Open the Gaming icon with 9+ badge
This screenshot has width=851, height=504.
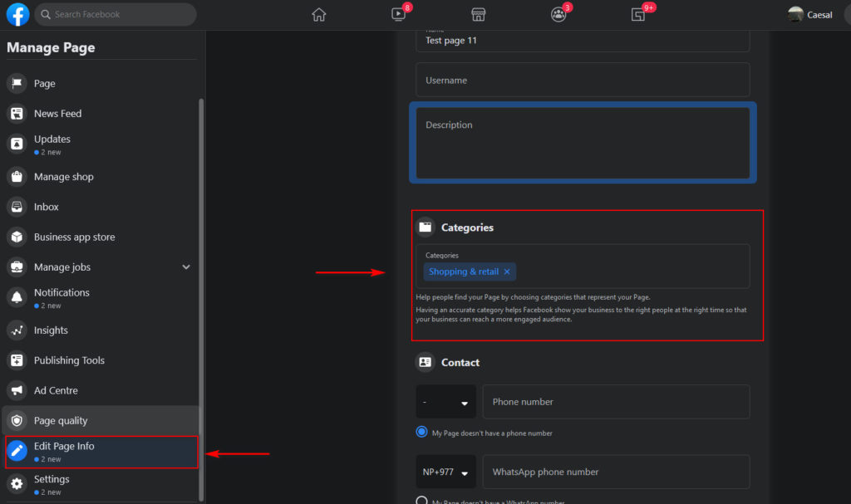638,15
